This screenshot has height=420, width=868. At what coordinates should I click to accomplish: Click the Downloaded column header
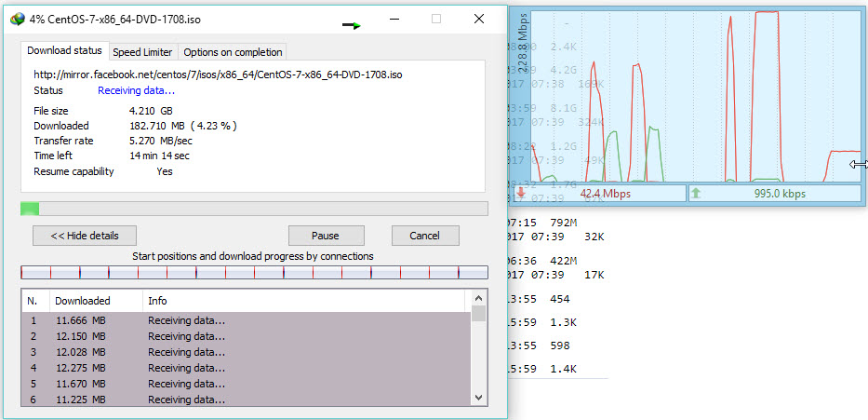click(x=97, y=301)
